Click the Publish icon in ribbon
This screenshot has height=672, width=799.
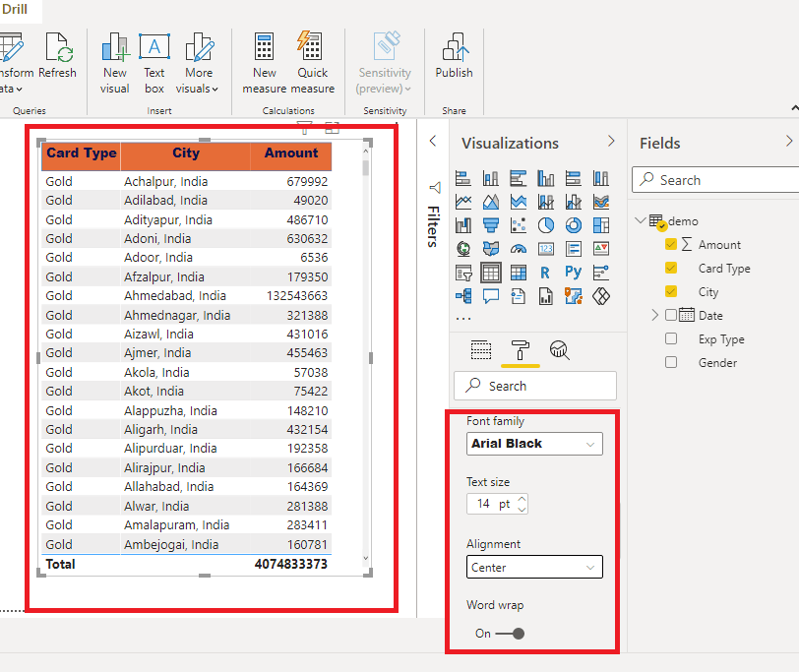[454, 56]
